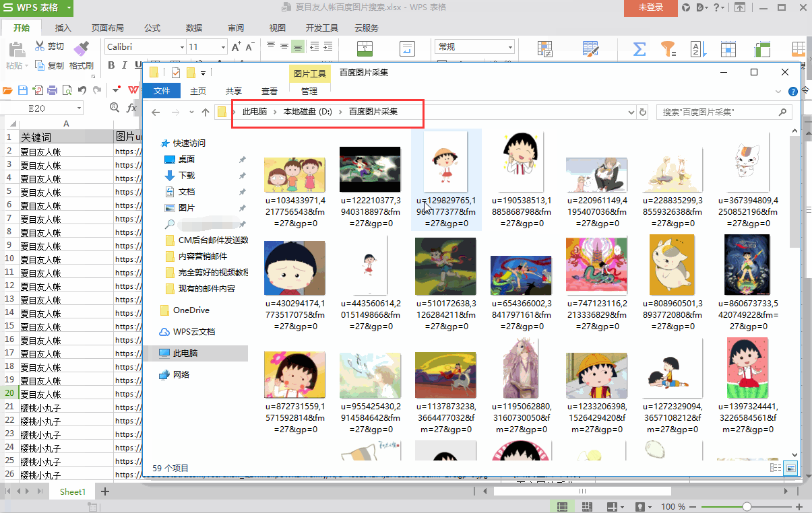
Task: Open the WPS 表格 application menu dropdown
Action: click(x=70, y=7)
